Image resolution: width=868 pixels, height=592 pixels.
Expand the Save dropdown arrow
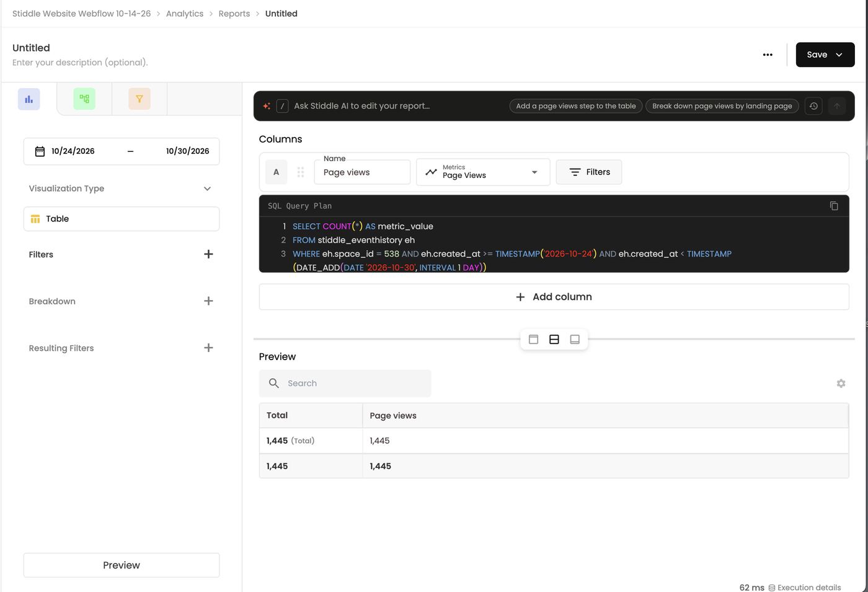(x=839, y=55)
